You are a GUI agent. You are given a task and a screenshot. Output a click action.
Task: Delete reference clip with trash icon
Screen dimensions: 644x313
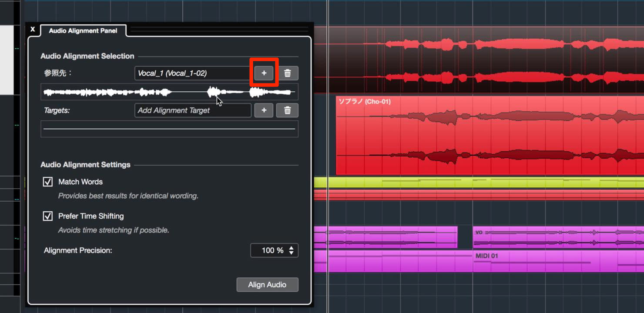click(287, 73)
